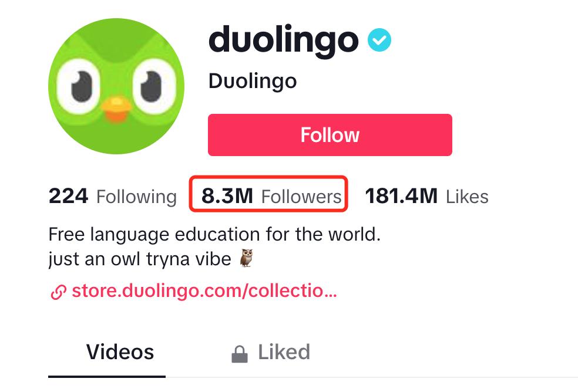Viewport: 578px width, 392px height.
Task: Click the chain link icon beside store URL
Action: (58, 292)
